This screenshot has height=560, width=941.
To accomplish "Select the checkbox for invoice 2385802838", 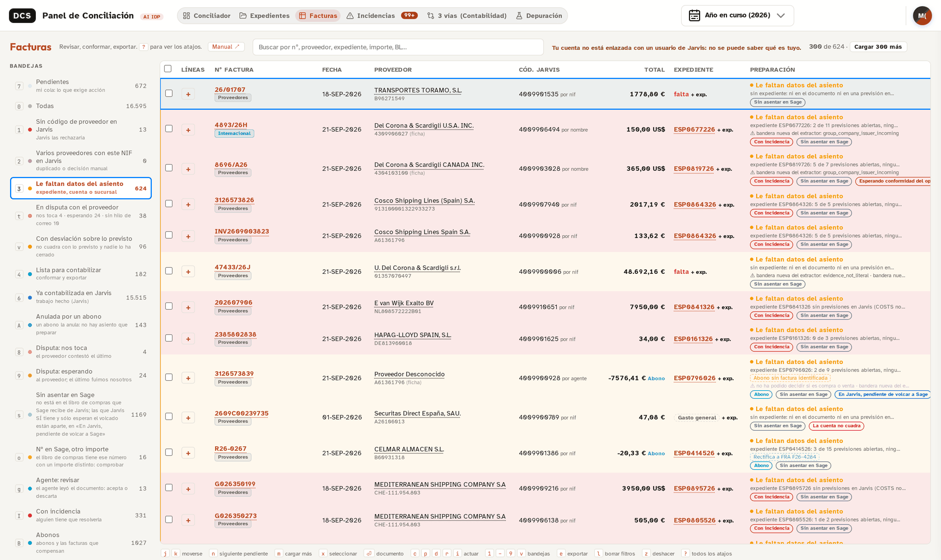I will click(169, 338).
